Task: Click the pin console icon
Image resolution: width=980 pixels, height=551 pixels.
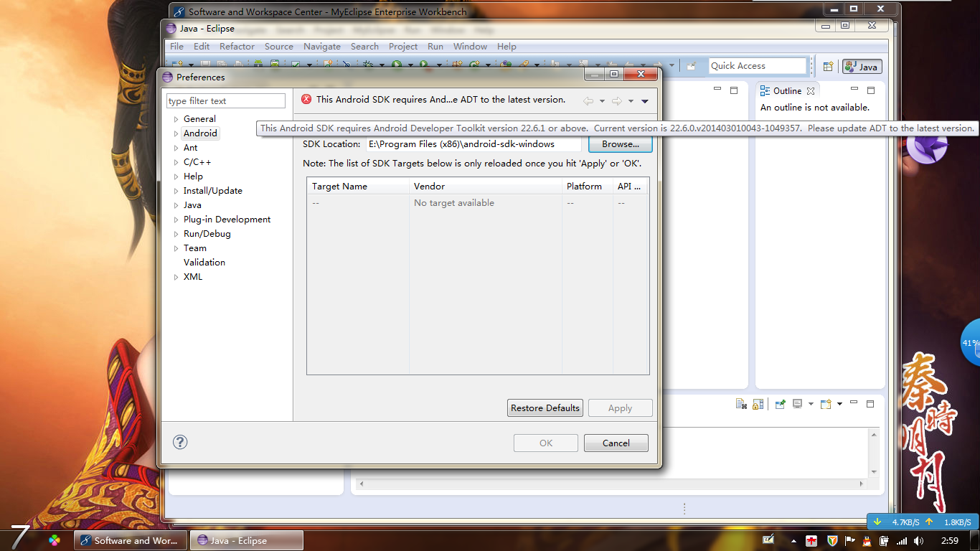Action: (x=781, y=405)
